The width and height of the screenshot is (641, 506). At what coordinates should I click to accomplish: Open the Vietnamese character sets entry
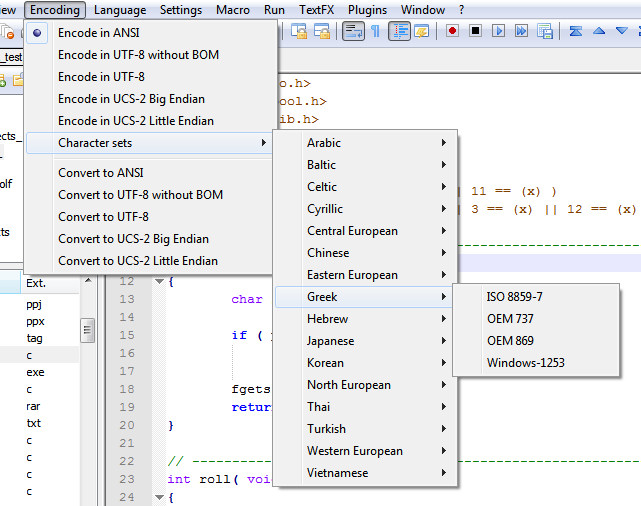(365, 473)
